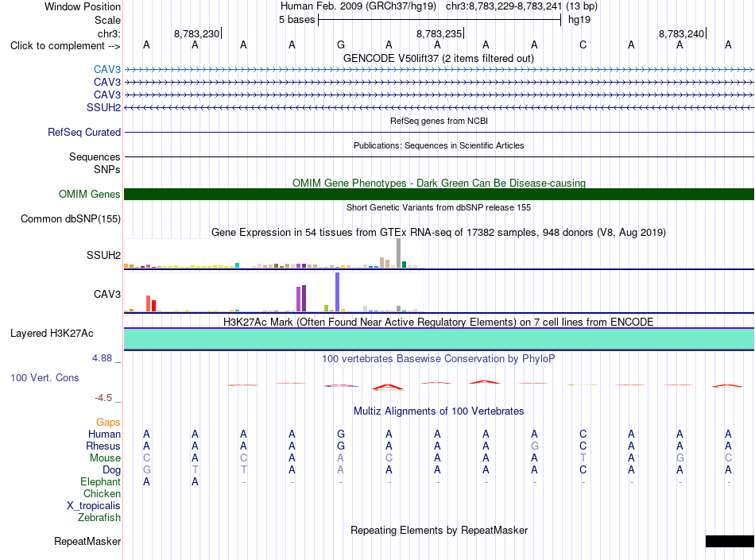Click the 100 Vert. Cons track label
755x560 pixels.
(x=45, y=377)
